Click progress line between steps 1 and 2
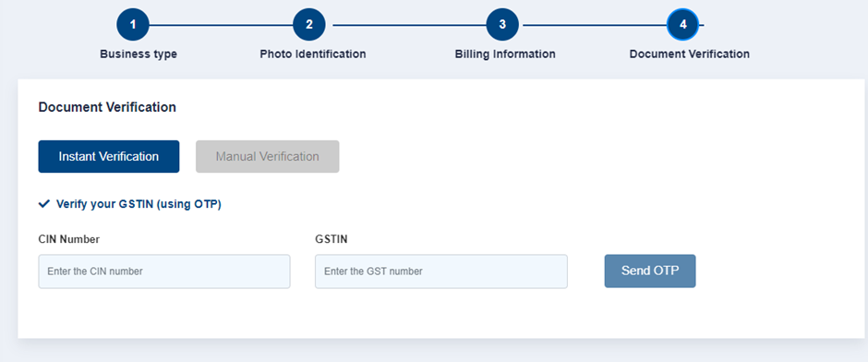The width and height of the screenshot is (868, 362). pos(221,25)
